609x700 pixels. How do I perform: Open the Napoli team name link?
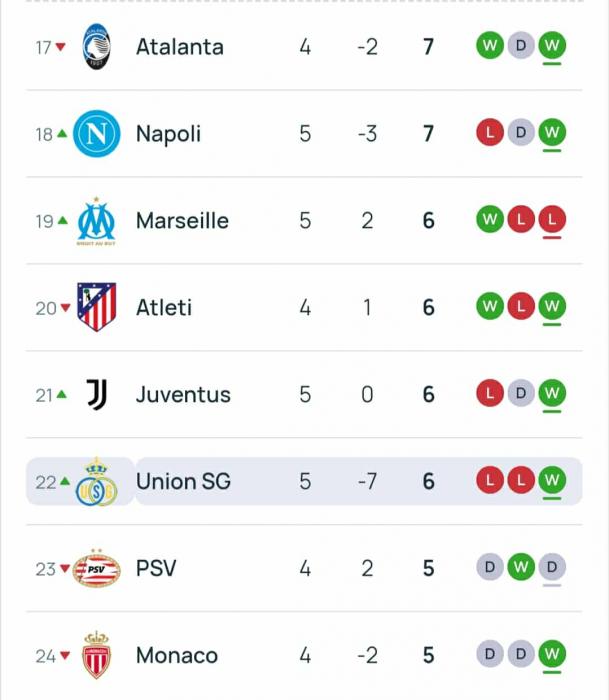pos(168,134)
